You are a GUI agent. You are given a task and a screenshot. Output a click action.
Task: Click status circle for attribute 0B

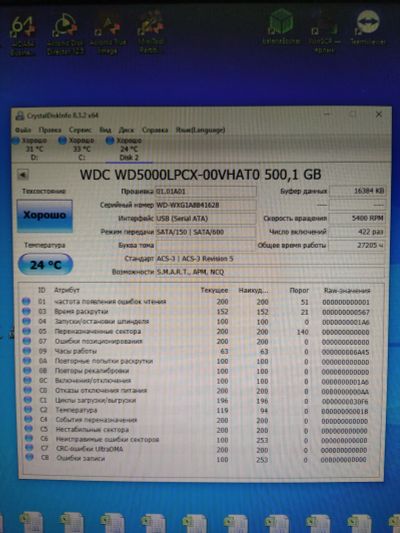27,370
